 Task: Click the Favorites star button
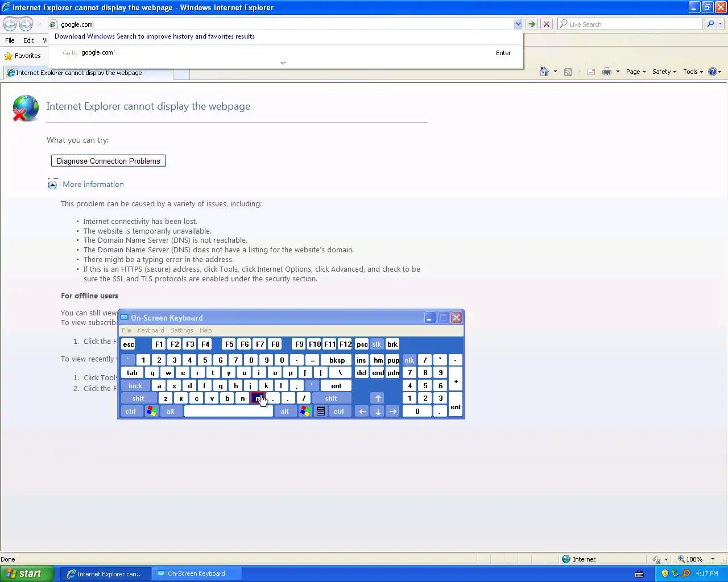coord(23,56)
